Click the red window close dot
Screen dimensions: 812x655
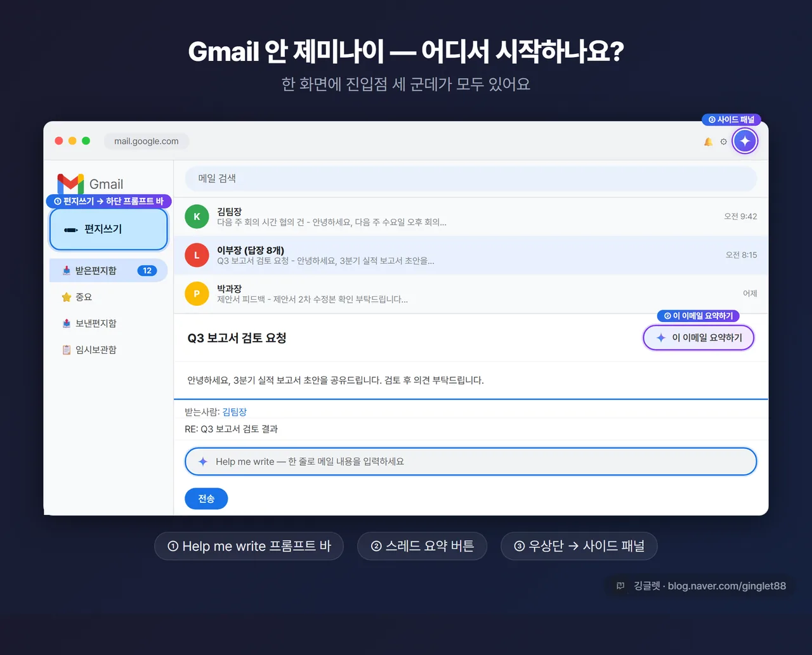[x=59, y=141]
